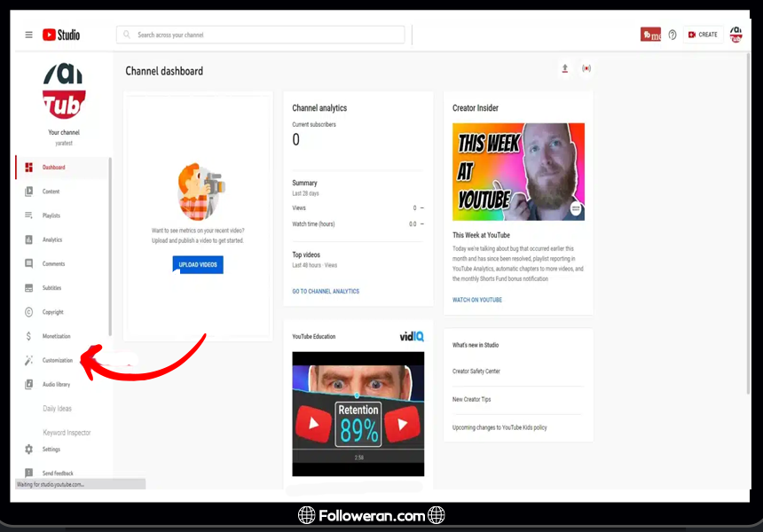This screenshot has height=532, width=763.
Task: Click the upload video arrow icon
Action: pyautogui.click(x=565, y=69)
